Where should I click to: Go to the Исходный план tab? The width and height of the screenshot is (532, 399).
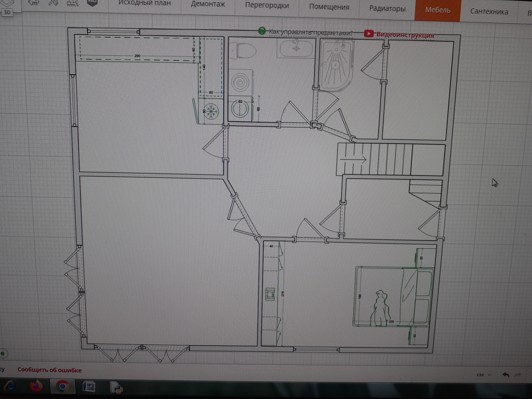(x=144, y=3)
